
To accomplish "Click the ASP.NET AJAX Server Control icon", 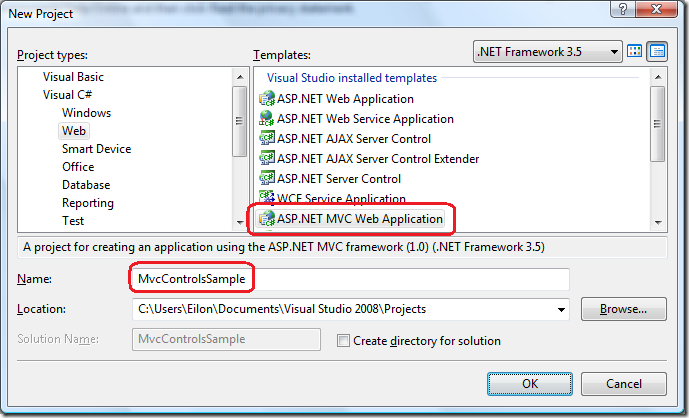I will (x=267, y=138).
